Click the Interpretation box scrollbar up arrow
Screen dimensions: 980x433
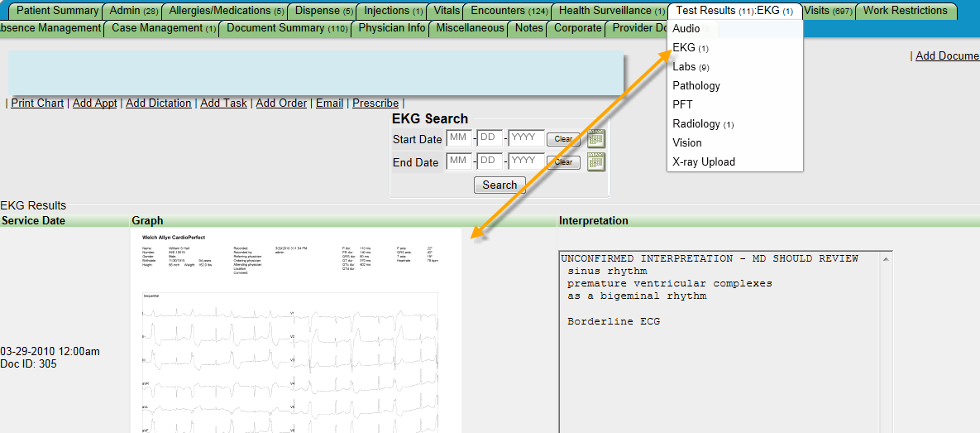pos(887,258)
